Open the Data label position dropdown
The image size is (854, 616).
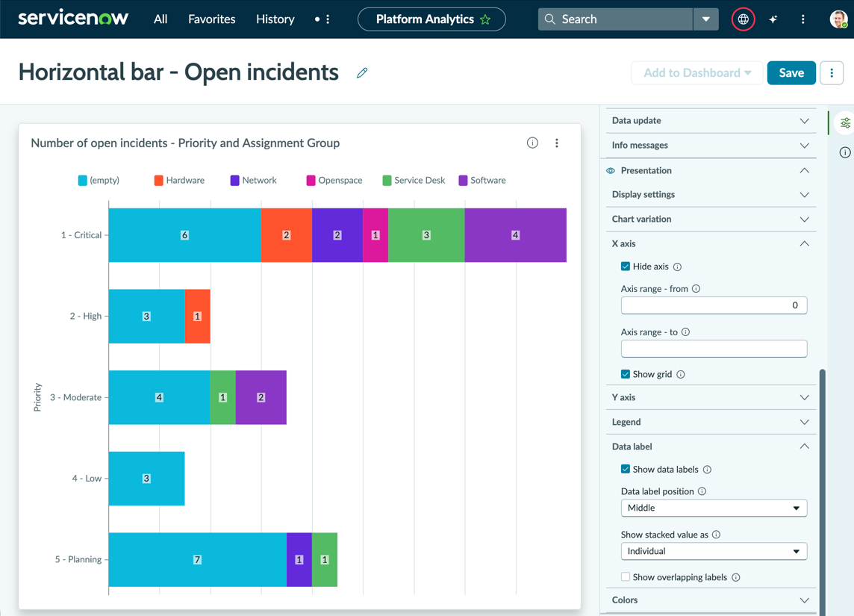[714, 508]
